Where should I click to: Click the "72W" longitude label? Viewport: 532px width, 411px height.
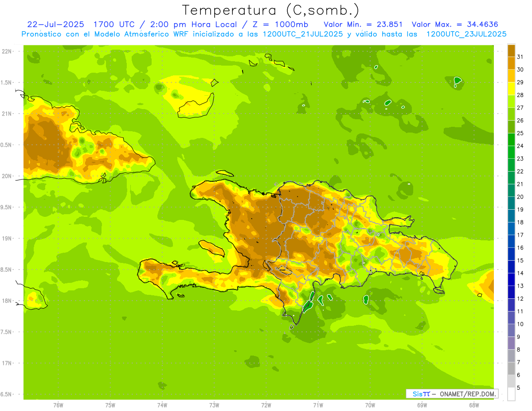tap(266, 405)
